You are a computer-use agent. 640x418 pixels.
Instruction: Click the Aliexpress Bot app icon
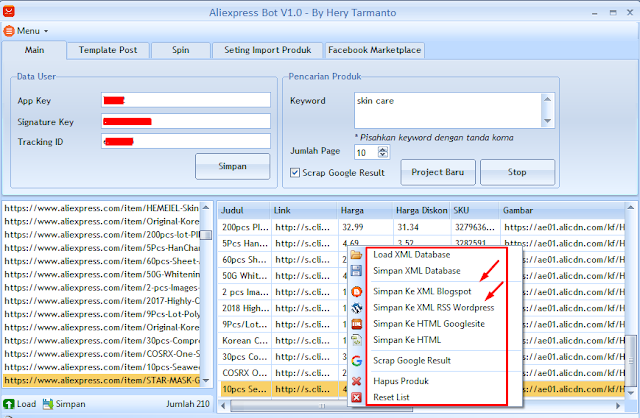pos(9,11)
